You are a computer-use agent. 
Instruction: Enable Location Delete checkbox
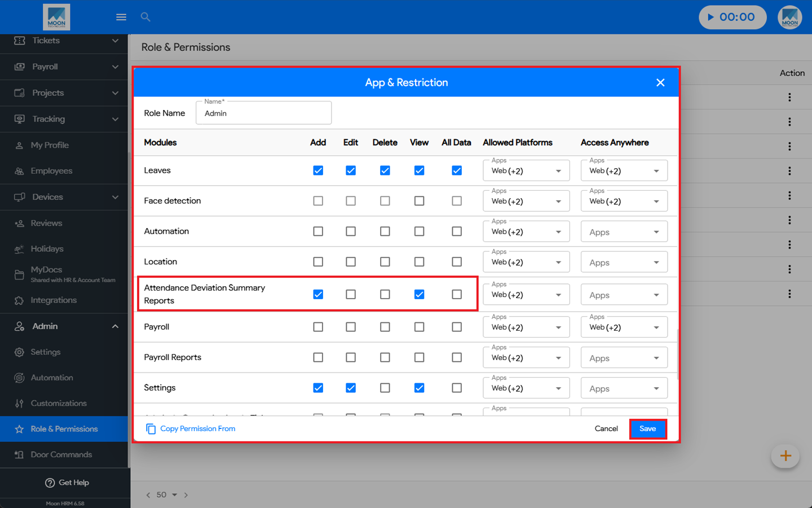pyautogui.click(x=385, y=262)
